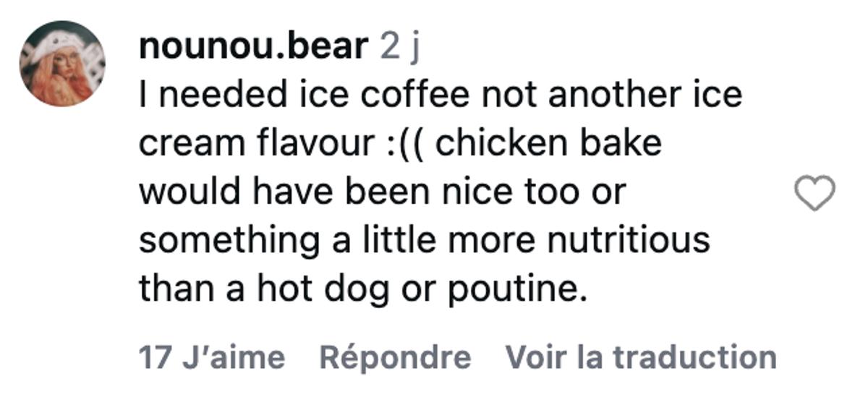868x418 pixels.
Task: Open nounou.bear's profile picture
Action: click(62, 64)
